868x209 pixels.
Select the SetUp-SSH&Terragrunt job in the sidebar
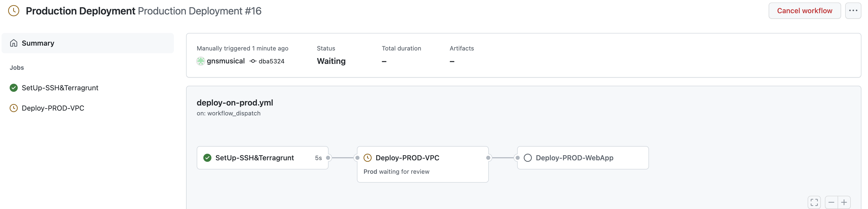[x=60, y=88]
